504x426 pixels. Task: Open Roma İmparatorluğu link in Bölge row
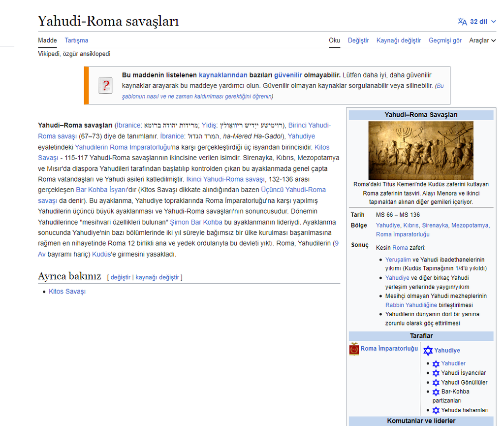click(x=403, y=234)
